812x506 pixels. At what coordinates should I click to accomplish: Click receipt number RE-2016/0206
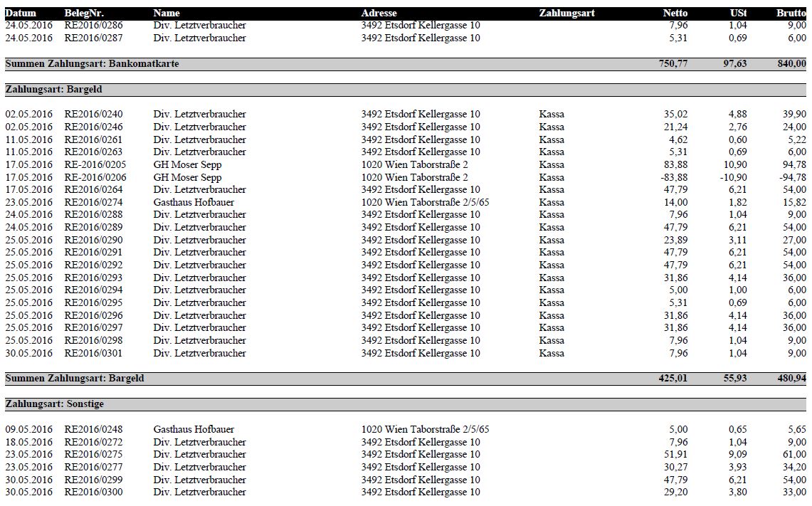click(x=95, y=177)
